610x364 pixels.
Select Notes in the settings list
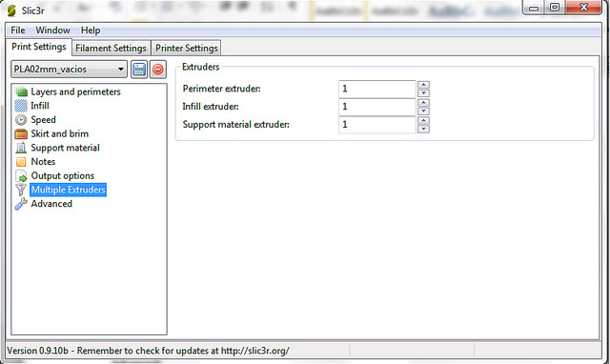point(43,162)
